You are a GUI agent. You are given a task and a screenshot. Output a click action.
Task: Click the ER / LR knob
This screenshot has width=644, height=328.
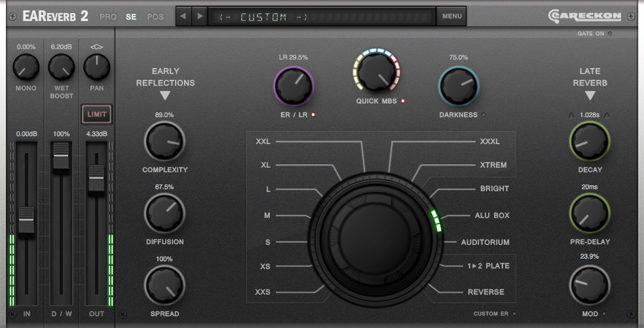[x=294, y=86]
